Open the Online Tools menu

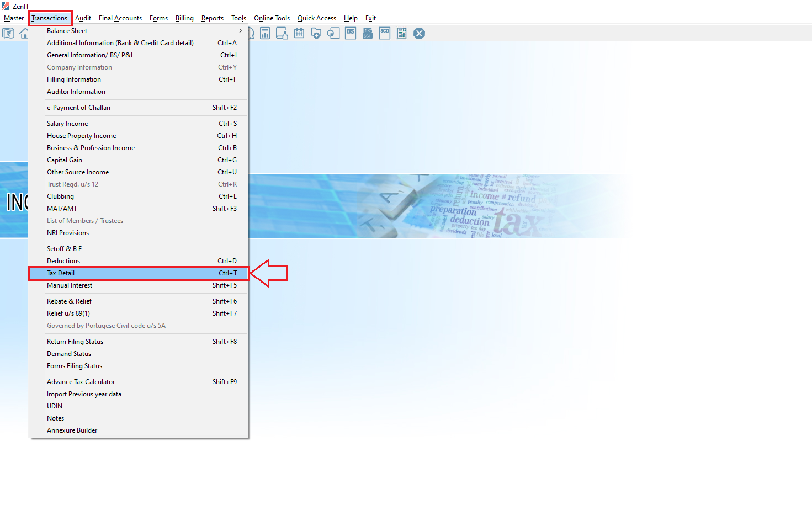click(x=272, y=18)
